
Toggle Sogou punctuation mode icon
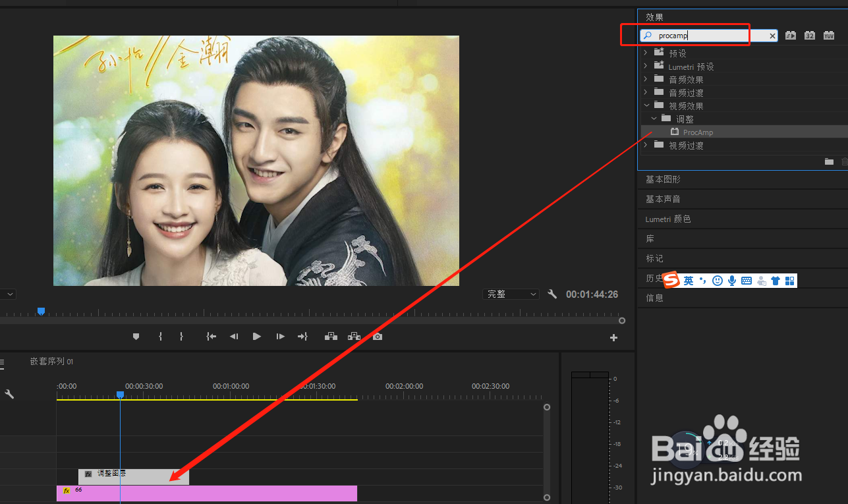pos(702,281)
